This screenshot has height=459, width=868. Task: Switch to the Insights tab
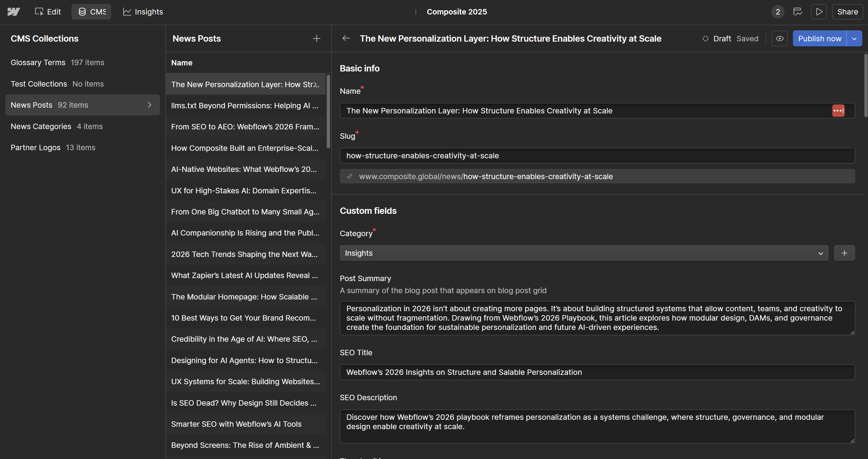(142, 12)
